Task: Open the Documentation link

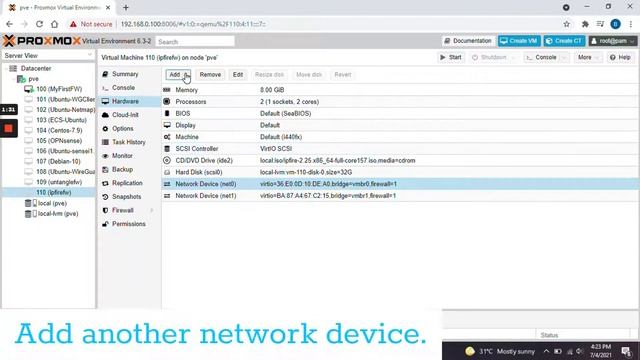Action: (x=468, y=41)
